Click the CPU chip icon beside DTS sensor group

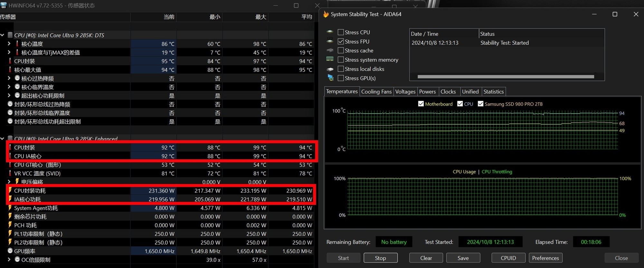pyautogui.click(x=10, y=35)
